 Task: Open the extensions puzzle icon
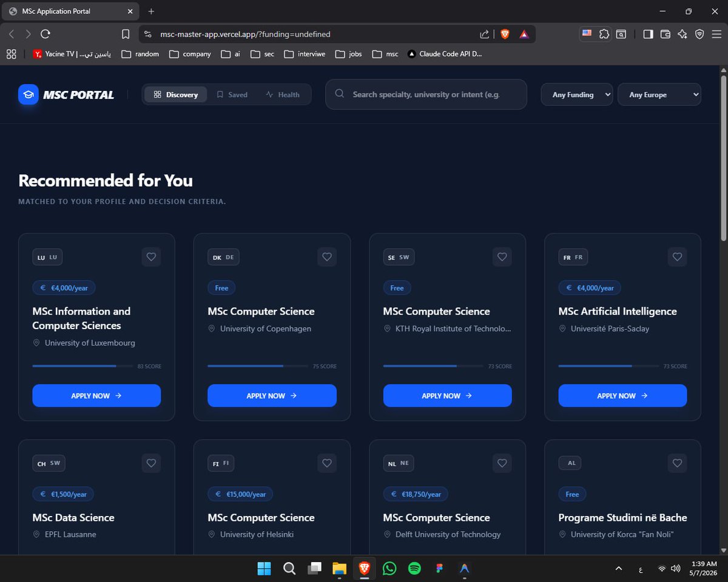click(604, 34)
